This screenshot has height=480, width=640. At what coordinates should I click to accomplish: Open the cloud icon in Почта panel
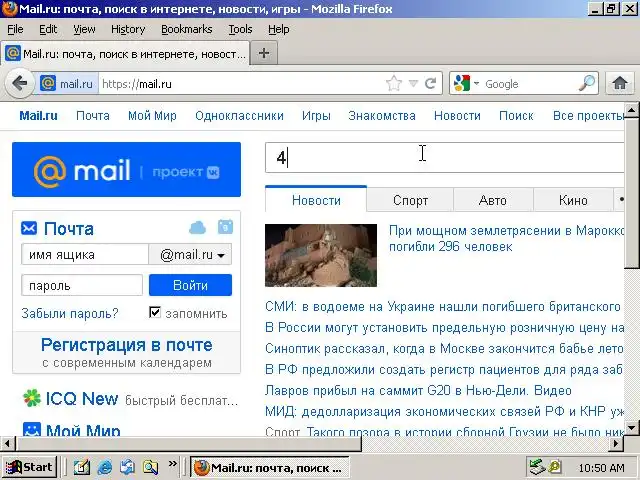(198, 227)
